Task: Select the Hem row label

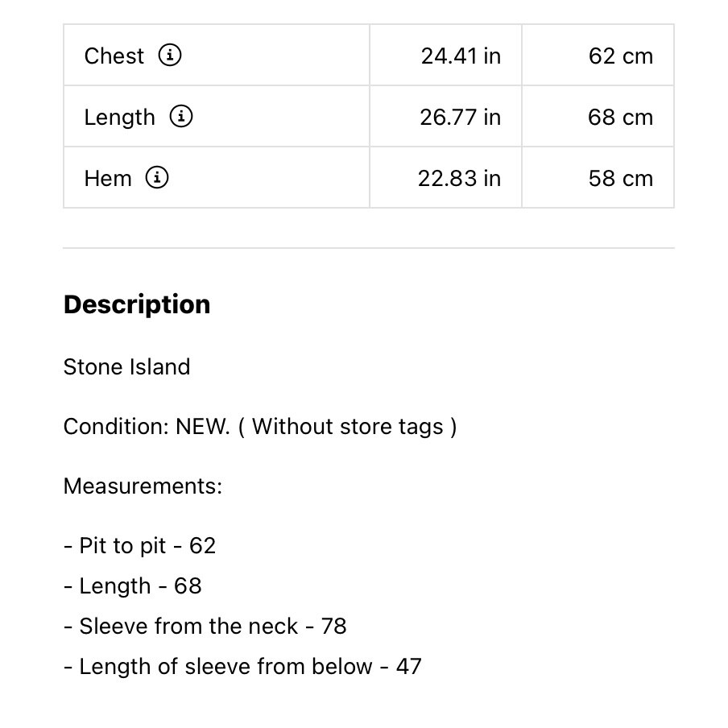Action: click(108, 178)
